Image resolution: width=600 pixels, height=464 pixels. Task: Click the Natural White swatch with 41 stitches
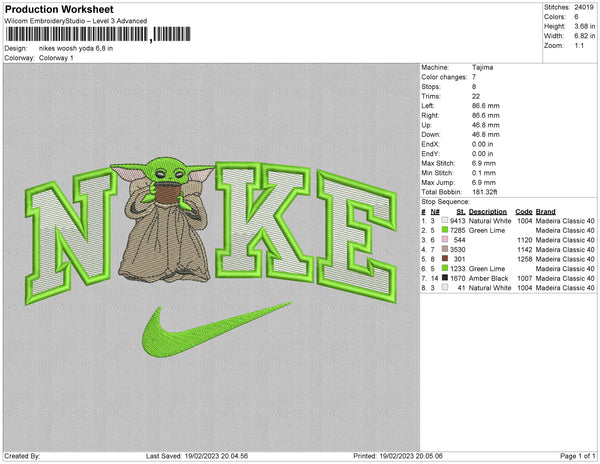[x=445, y=288]
